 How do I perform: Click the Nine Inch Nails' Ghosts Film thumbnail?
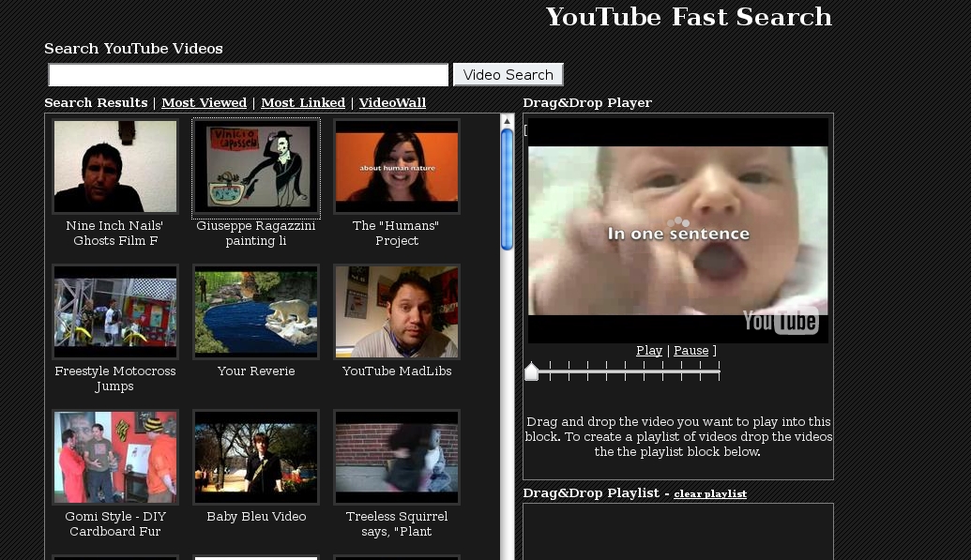pyautogui.click(x=115, y=166)
